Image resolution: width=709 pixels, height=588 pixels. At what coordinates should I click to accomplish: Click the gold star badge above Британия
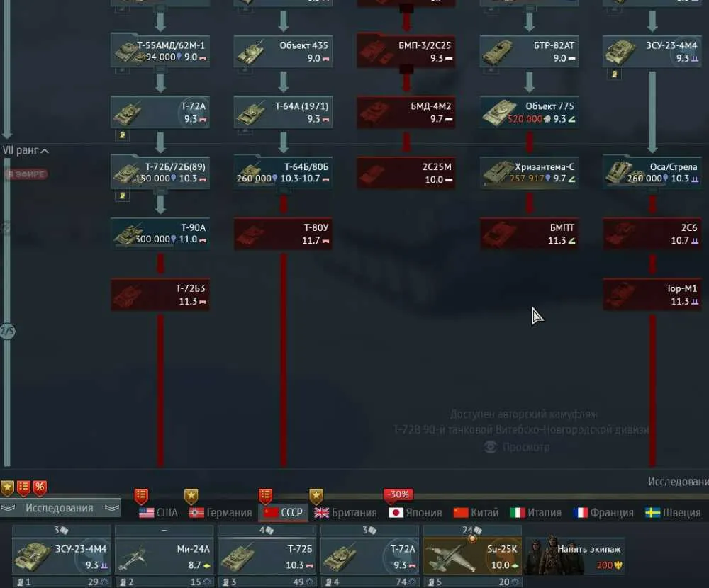click(316, 496)
